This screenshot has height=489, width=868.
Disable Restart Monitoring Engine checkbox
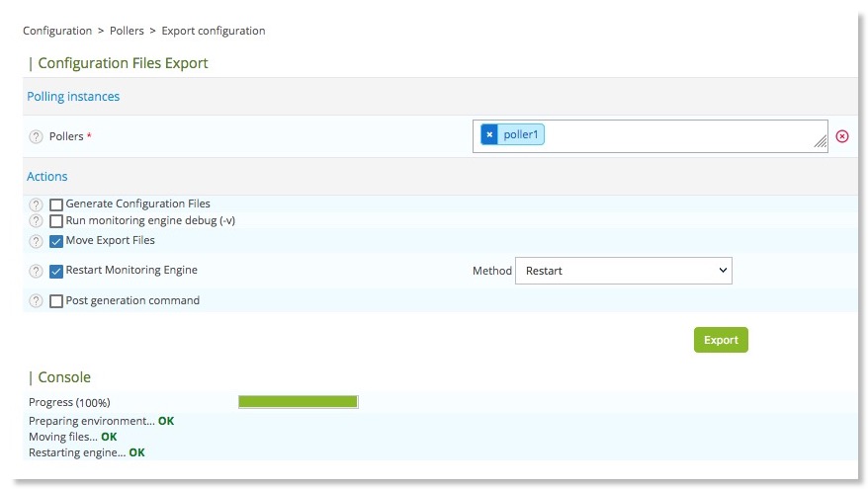pos(56,271)
